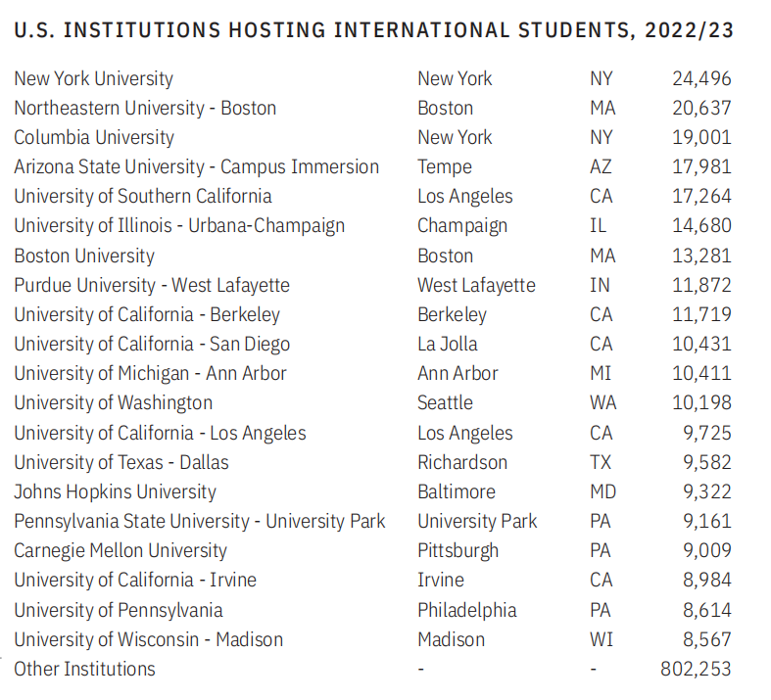Screen dimensions: 771x700
Task: Select the La Jolla city entry
Action: tap(448, 345)
